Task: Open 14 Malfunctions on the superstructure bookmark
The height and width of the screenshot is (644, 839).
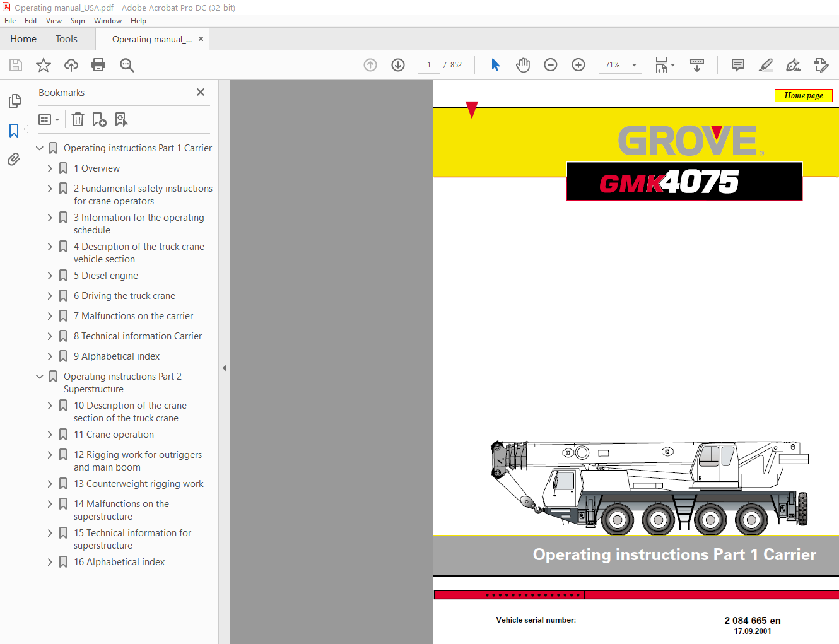Action: tap(121, 510)
